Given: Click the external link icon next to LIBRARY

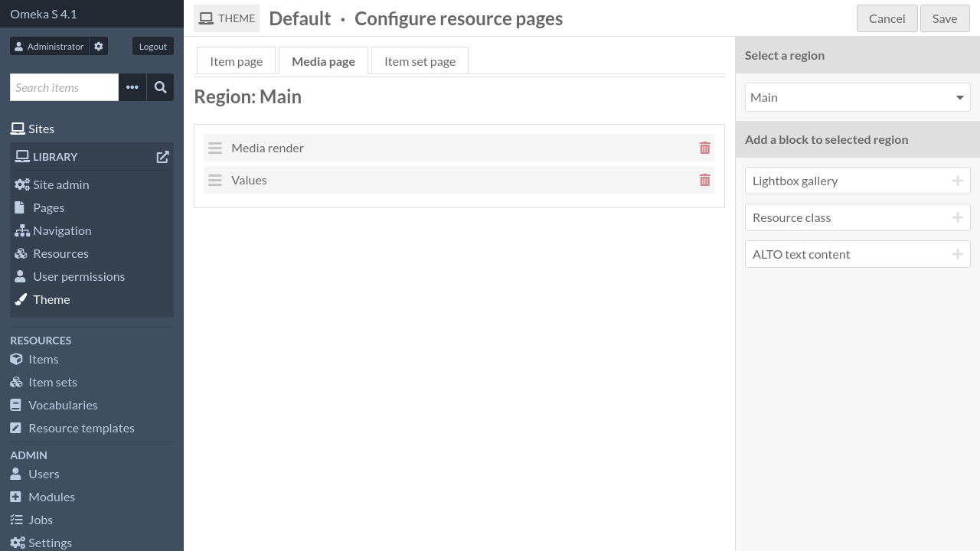Looking at the screenshot, I should point(162,156).
